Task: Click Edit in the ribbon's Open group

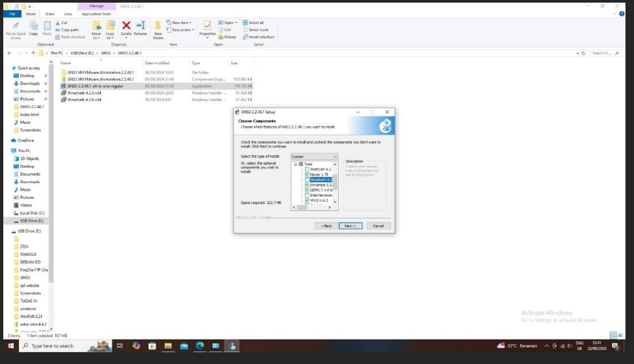Action: pyautogui.click(x=224, y=30)
